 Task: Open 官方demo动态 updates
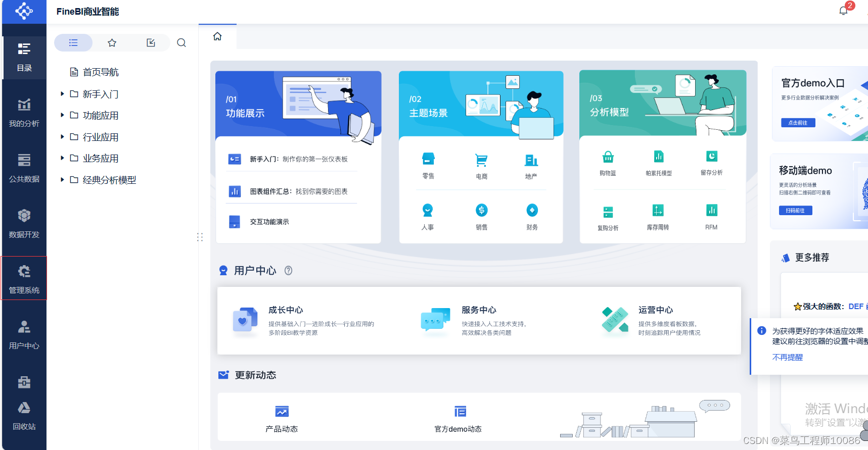click(x=458, y=419)
